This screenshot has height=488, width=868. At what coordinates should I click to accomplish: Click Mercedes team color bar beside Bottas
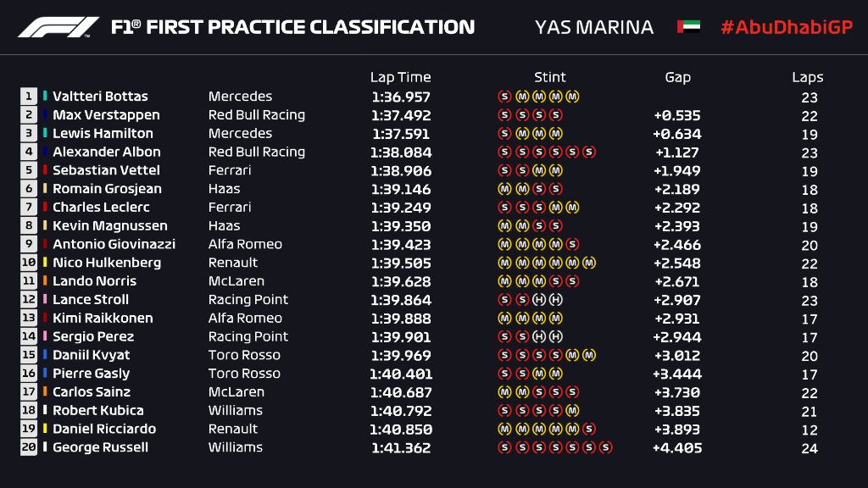point(45,97)
